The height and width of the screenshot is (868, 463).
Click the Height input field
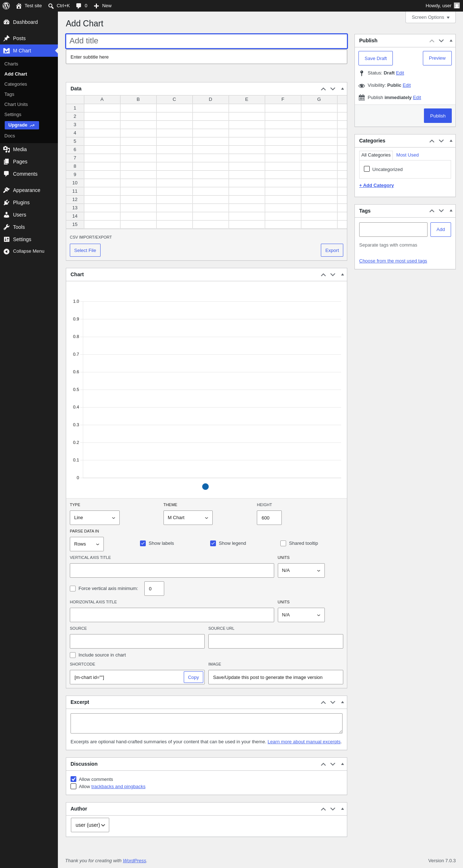point(269,518)
